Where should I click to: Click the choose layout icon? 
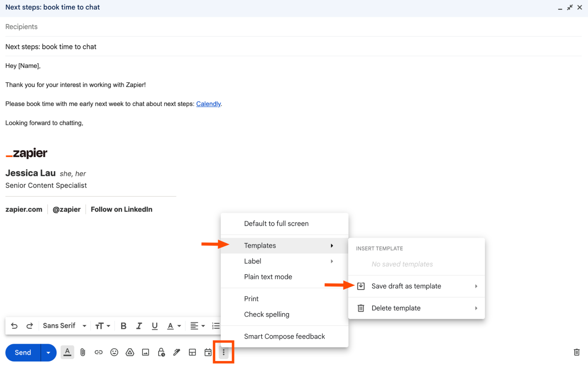click(192, 352)
